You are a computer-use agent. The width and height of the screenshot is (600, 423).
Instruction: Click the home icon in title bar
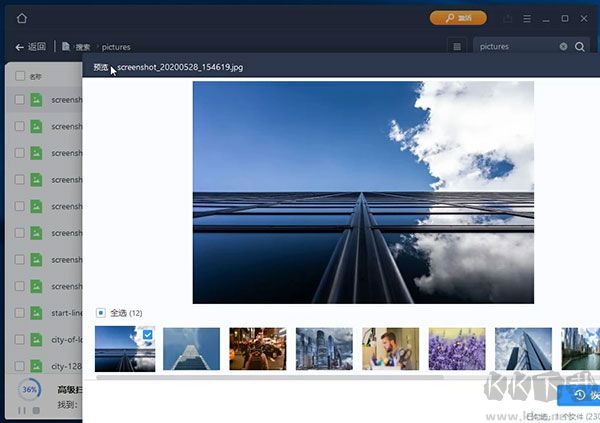pyautogui.click(x=22, y=18)
